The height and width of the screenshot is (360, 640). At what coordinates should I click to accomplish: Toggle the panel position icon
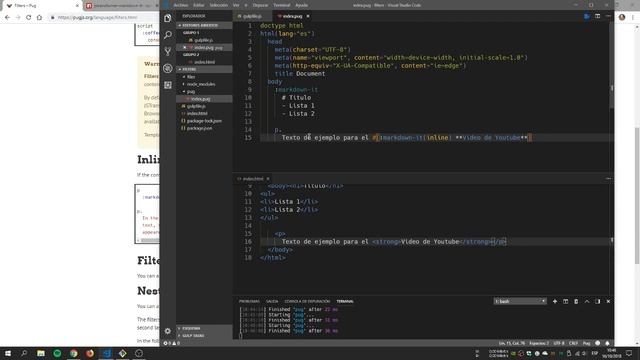click(598, 301)
